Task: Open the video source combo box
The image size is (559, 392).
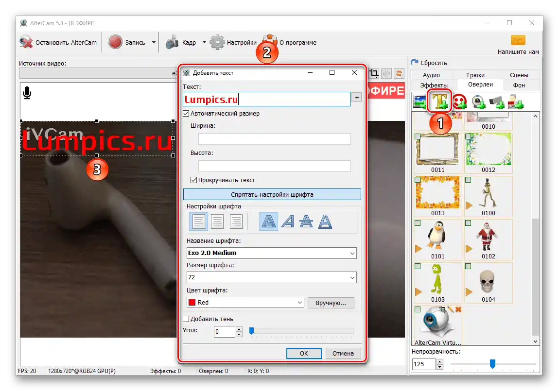Action: tap(98, 73)
